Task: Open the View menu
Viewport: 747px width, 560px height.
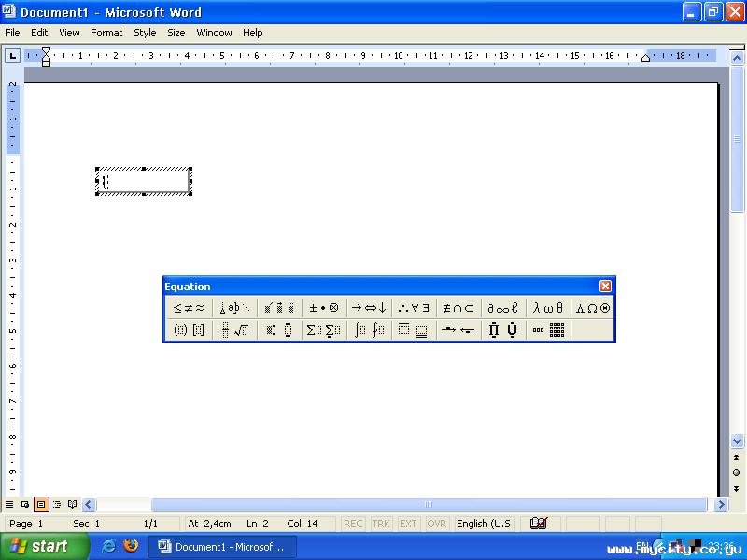Action: pos(69,33)
